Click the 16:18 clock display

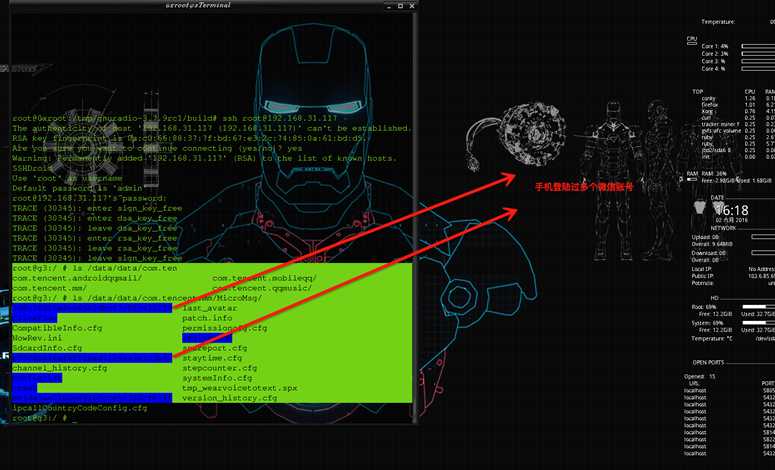pos(732,211)
